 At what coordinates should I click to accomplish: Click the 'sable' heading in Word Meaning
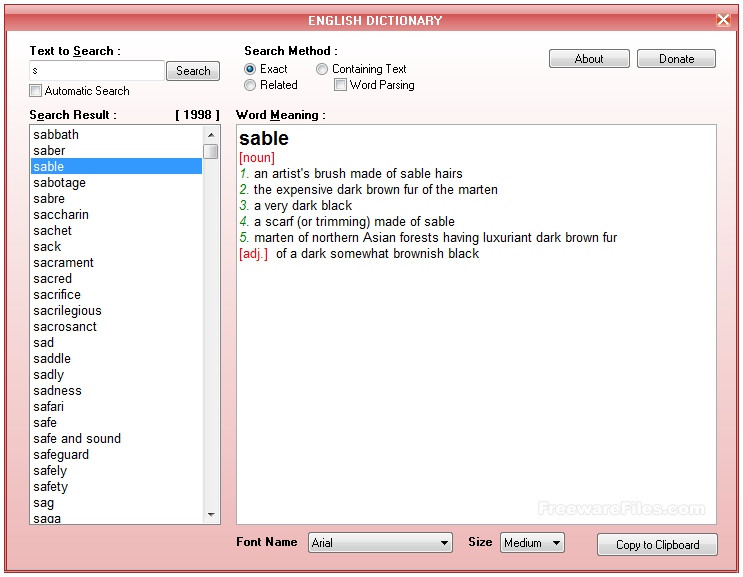263,138
